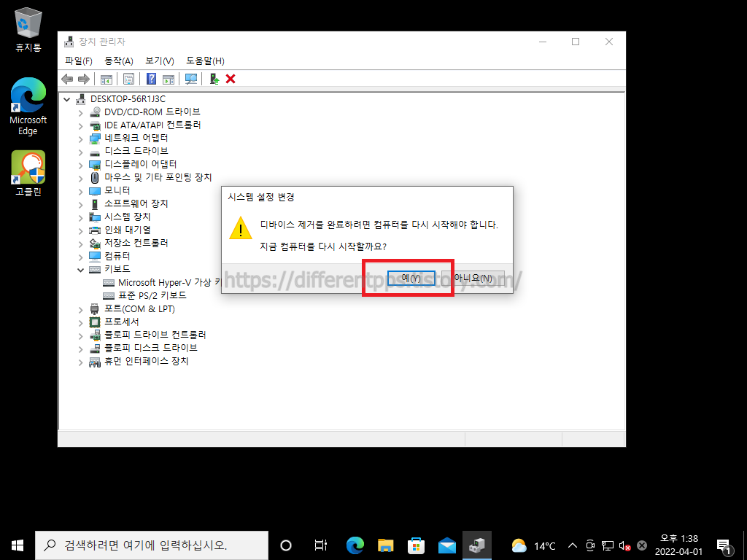
Task: Select the 표준 PS/2 키보드 keyboard icon
Action: (x=109, y=296)
